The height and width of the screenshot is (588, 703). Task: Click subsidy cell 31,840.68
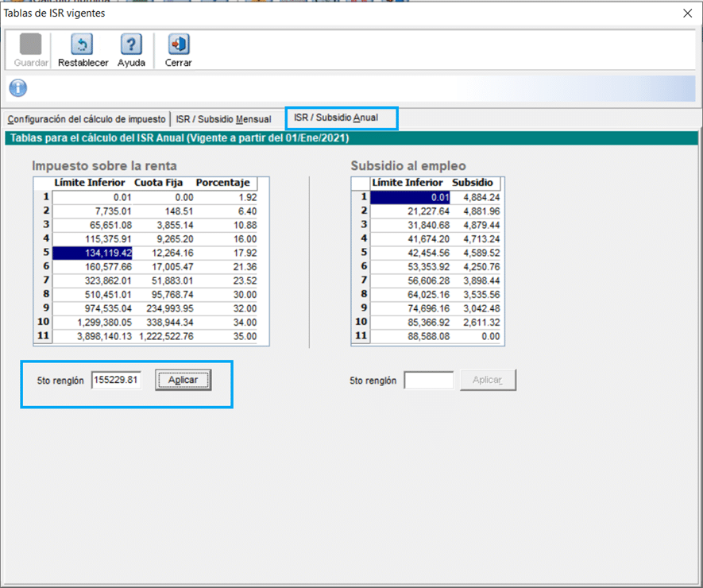tap(410, 225)
